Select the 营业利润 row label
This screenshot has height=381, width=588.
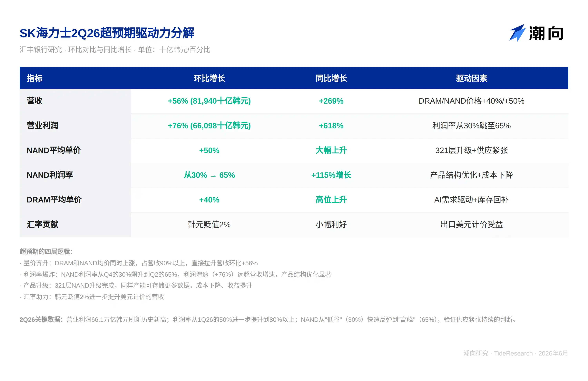(x=43, y=126)
